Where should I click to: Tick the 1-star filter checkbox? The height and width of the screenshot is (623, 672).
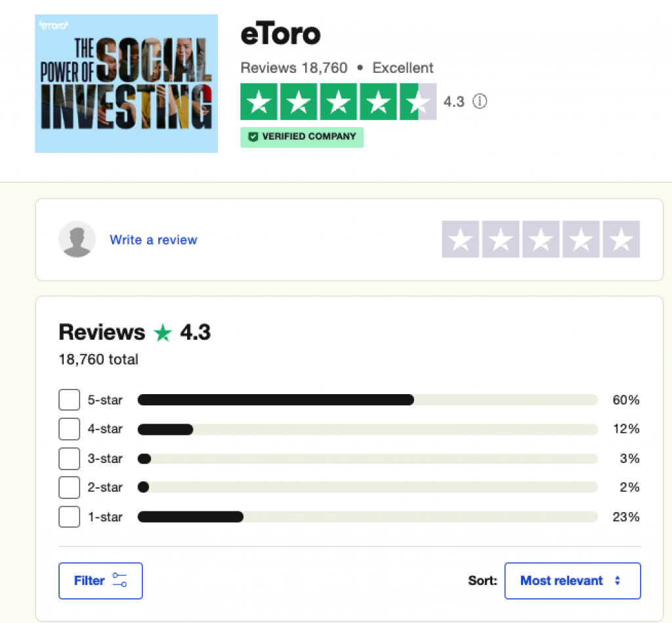click(69, 517)
